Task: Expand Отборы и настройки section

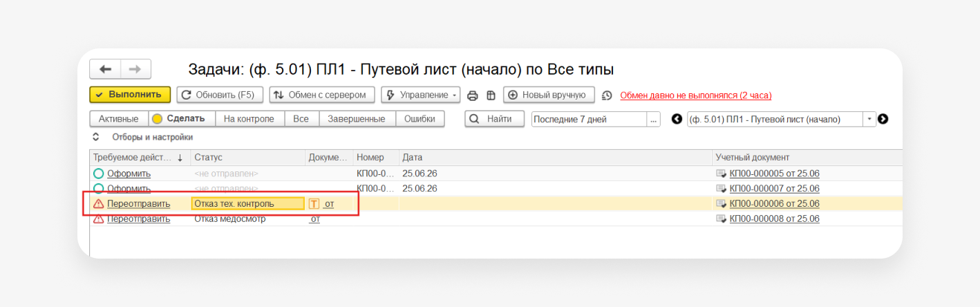Action: click(143, 137)
